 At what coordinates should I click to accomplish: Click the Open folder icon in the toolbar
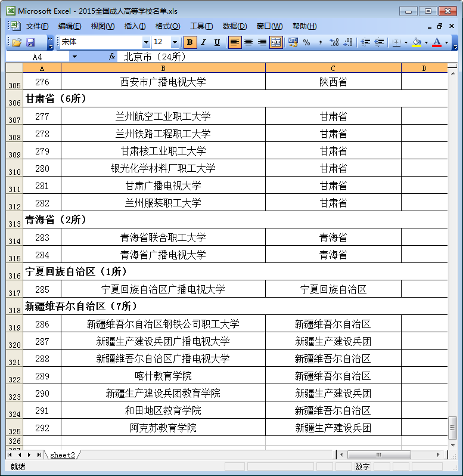click(17, 42)
